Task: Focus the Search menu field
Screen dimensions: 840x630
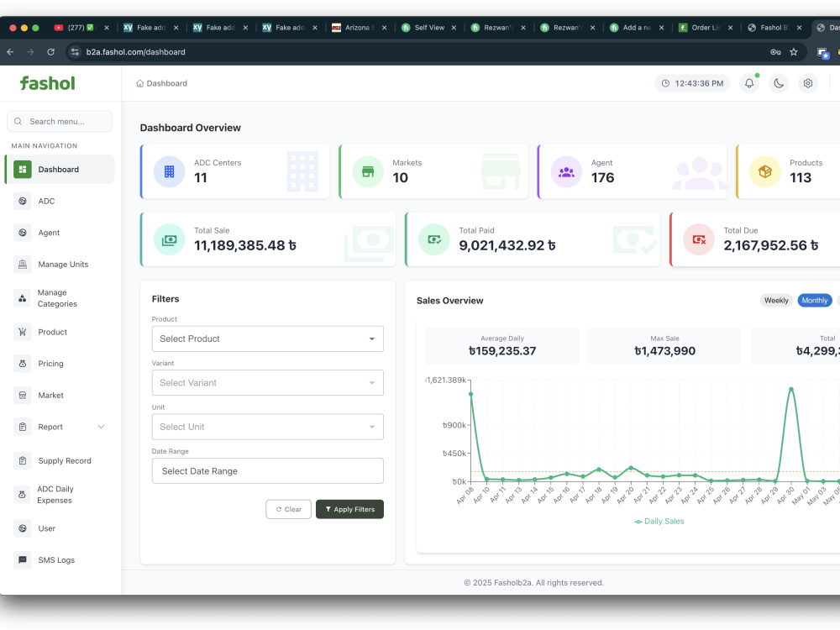Action: coord(60,122)
